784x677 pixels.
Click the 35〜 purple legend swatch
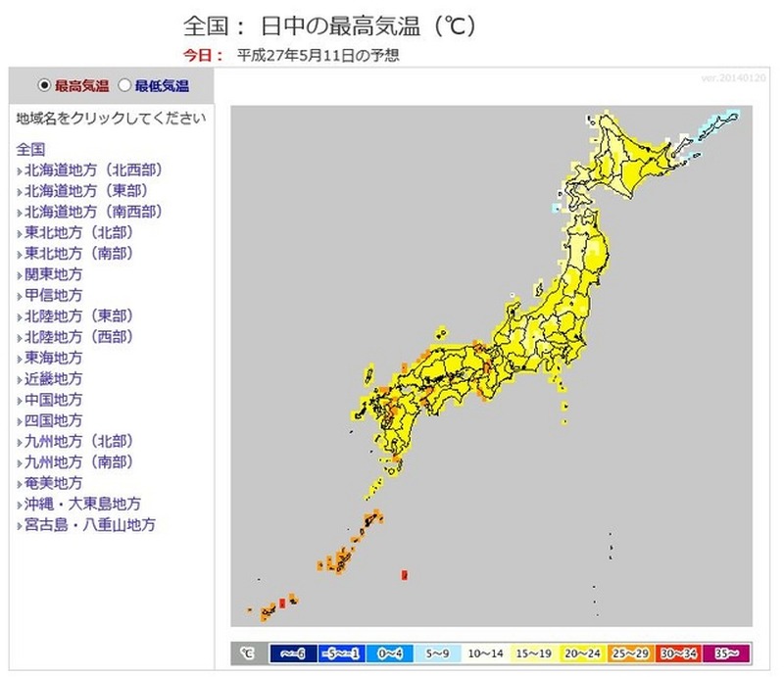point(728,653)
